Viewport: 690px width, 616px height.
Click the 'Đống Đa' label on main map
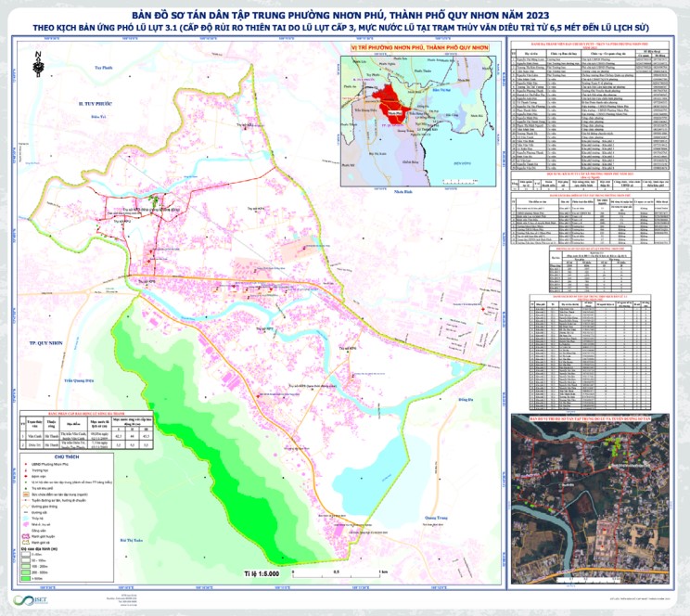click(x=466, y=400)
